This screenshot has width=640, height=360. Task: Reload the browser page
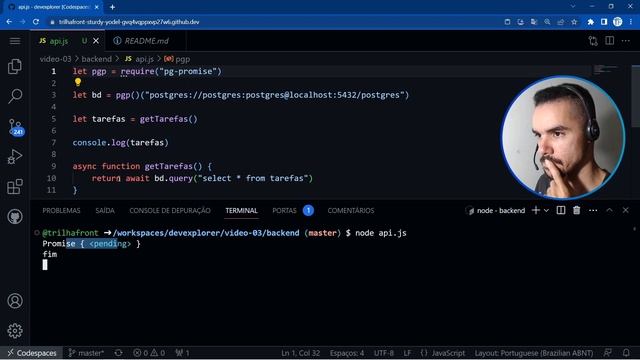click(x=36, y=22)
